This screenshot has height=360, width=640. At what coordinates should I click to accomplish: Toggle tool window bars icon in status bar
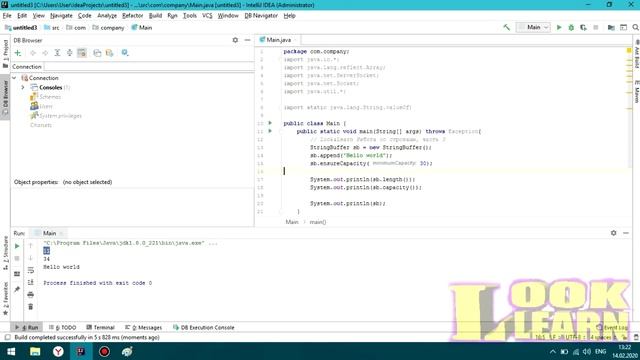(x=7, y=337)
